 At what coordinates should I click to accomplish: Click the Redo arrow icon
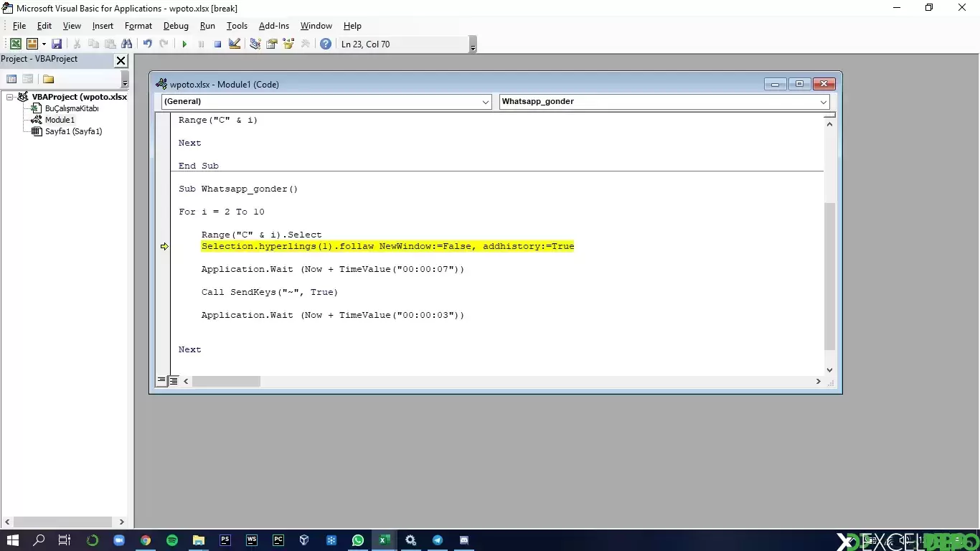[x=164, y=44]
